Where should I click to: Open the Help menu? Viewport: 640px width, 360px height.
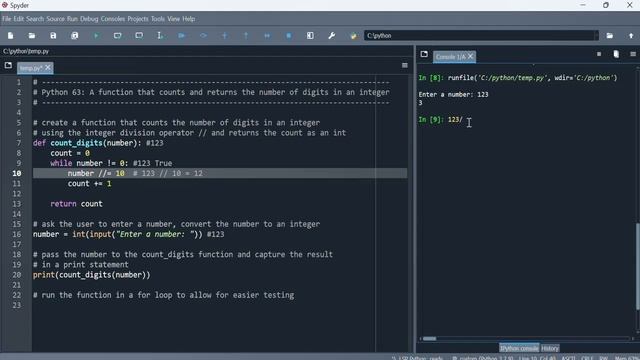[x=189, y=19]
